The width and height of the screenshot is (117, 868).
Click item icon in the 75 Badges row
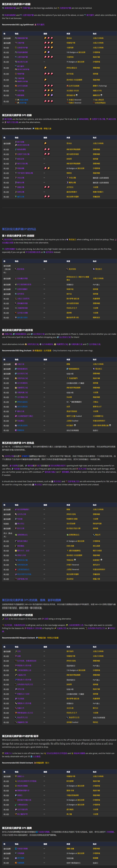click(16, 62)
